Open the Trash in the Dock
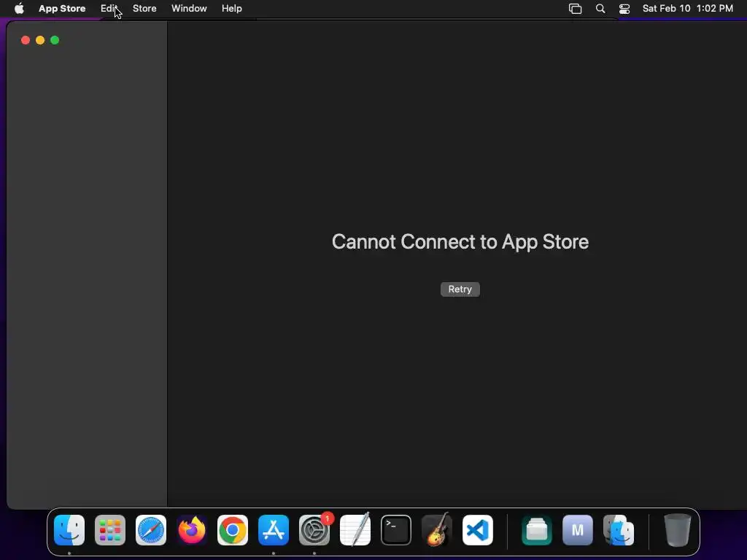This screenshot has height=560, width=747. 677,530
